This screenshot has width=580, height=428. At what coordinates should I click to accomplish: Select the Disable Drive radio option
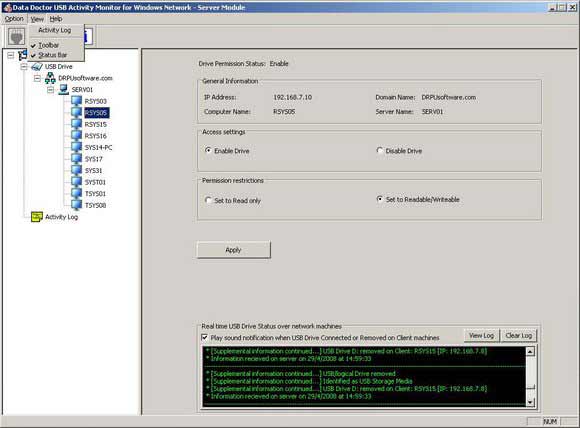click(380, 151)
